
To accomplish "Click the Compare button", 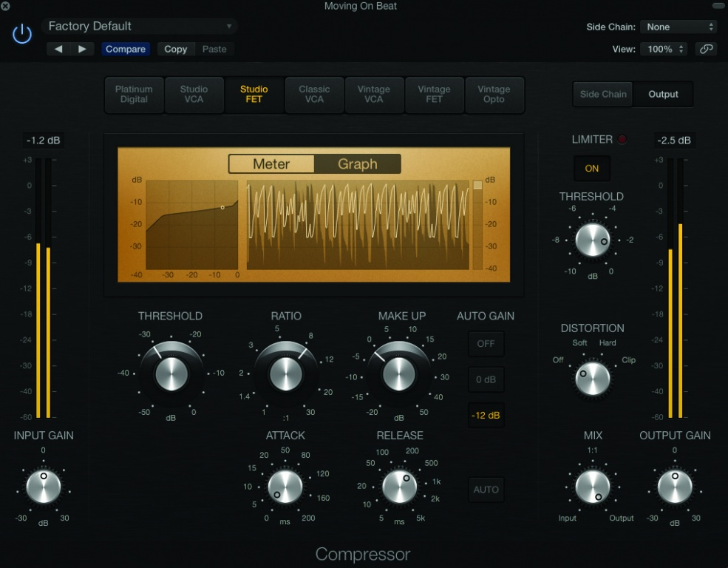I will point(126,49).
